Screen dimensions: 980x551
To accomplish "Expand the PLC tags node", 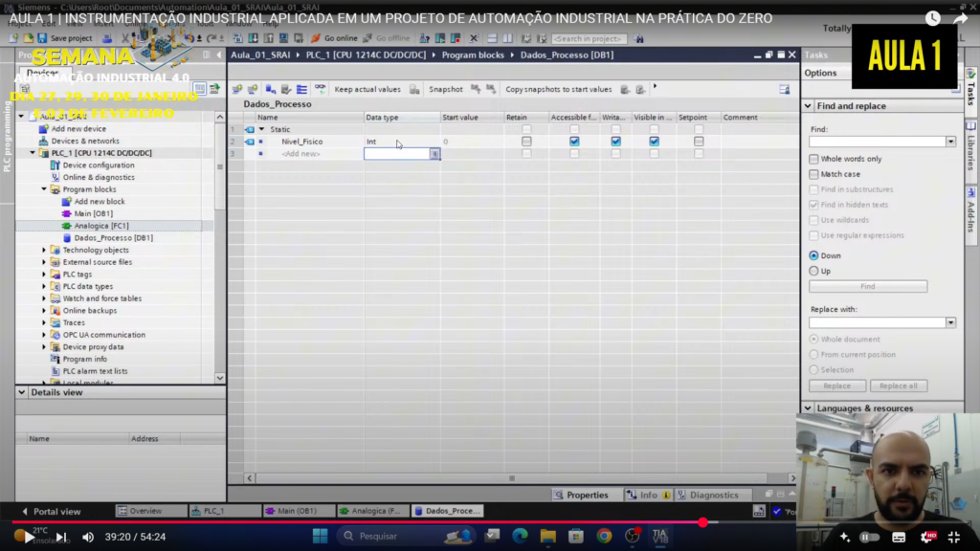I will [x=44, y=275].
